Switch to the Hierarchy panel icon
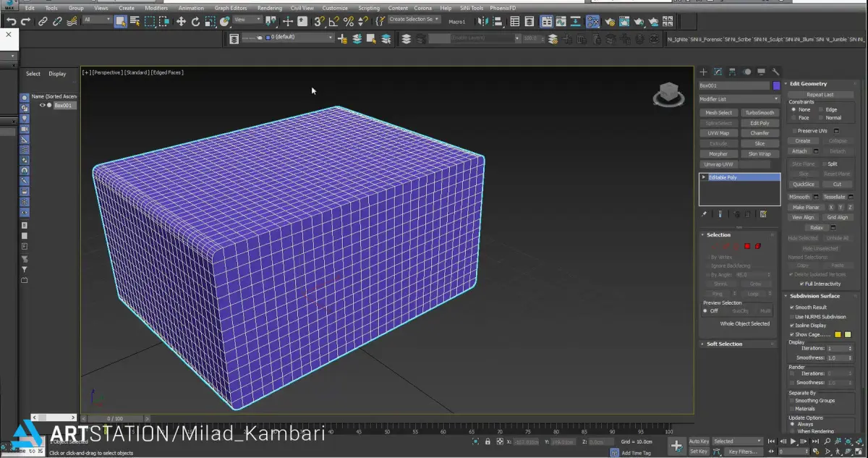The image size is (868, 458). tap(732, 72)
